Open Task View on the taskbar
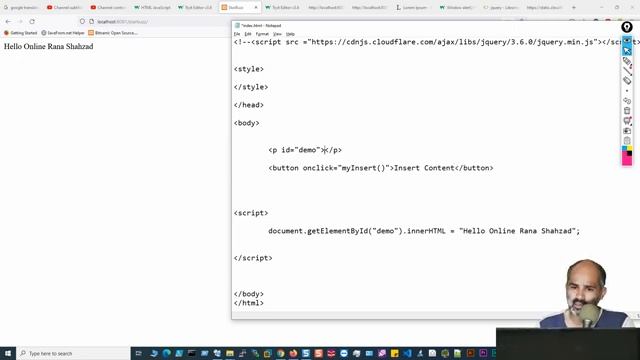This screenshot has height=360, width=640. point(138,353)
